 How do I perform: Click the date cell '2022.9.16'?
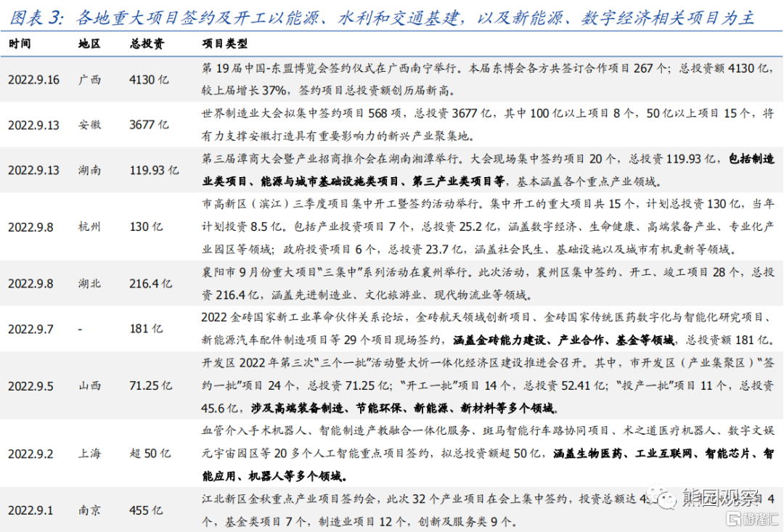[33, 80]
